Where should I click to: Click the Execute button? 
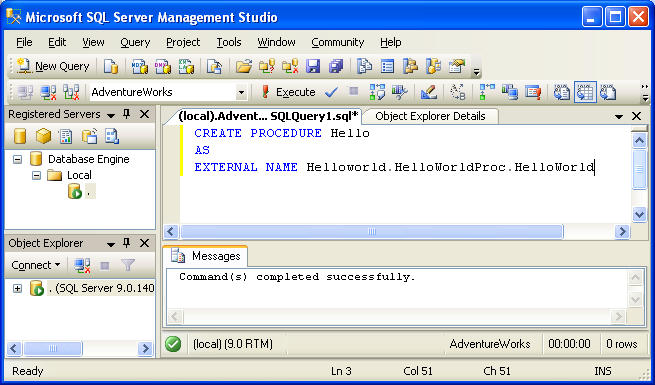click(288, 92)
